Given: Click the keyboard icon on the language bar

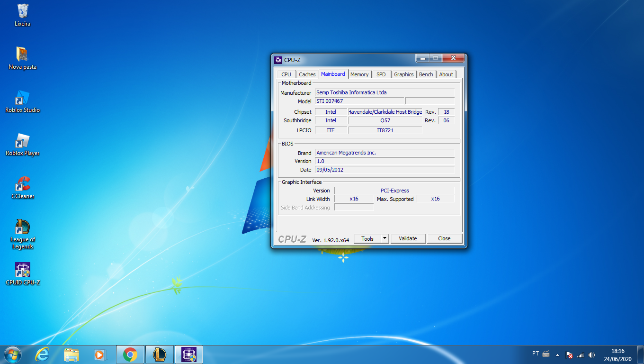Looking at the screenshot, I should pyautogui.click(x=546, y=354).
